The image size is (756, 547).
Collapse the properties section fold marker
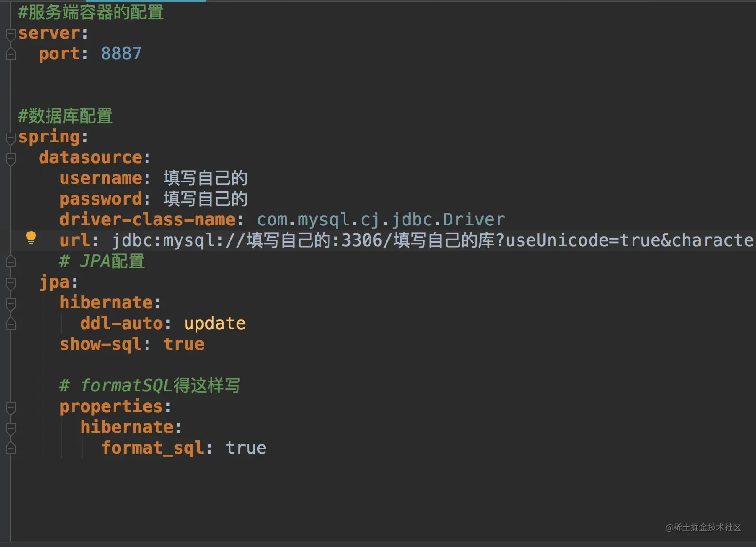[10, 408]
